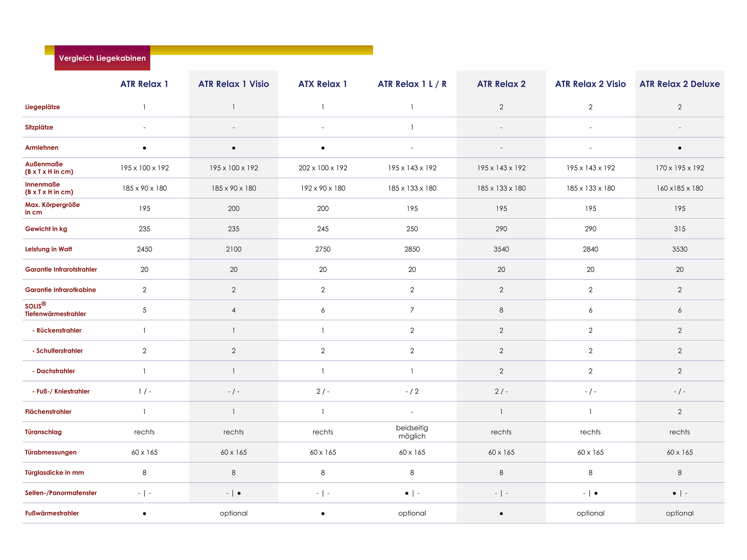Click the 'beidseitig möglich' cell
747x560 pixels.
pos(412,432)
